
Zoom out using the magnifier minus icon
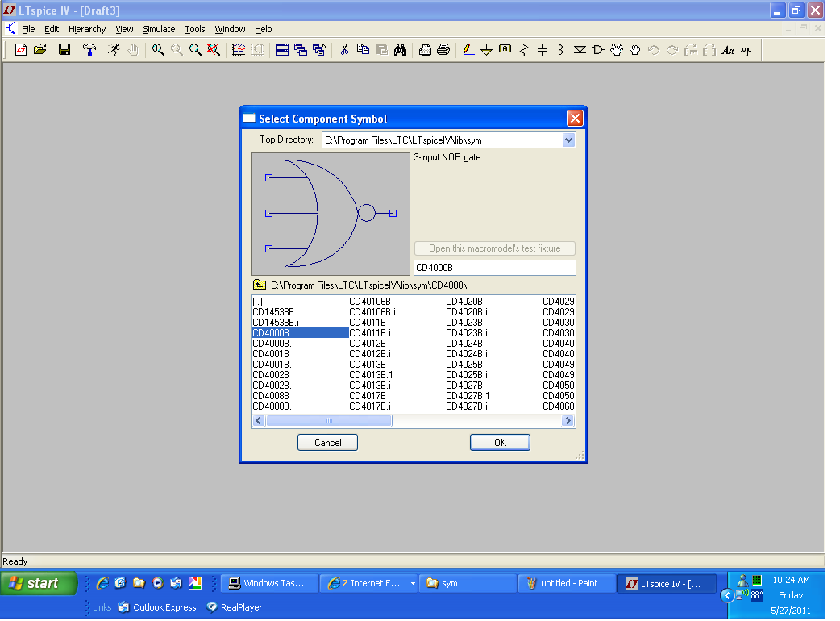point(195,50)
